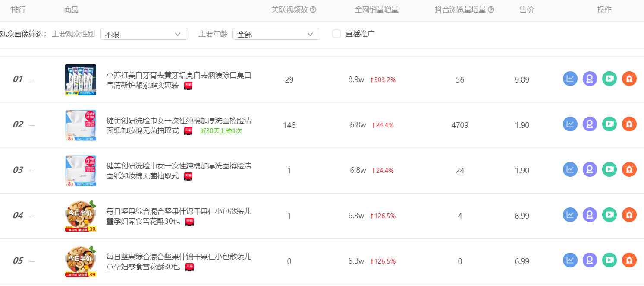Open the 小苏打美白牙膏 product title link

point(179,80)
